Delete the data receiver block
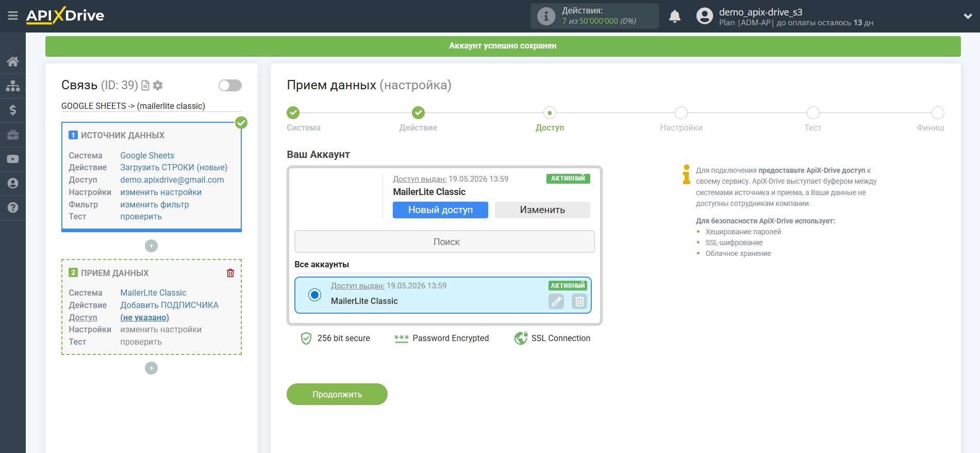The image size is (980, 453). coord(230,273)
